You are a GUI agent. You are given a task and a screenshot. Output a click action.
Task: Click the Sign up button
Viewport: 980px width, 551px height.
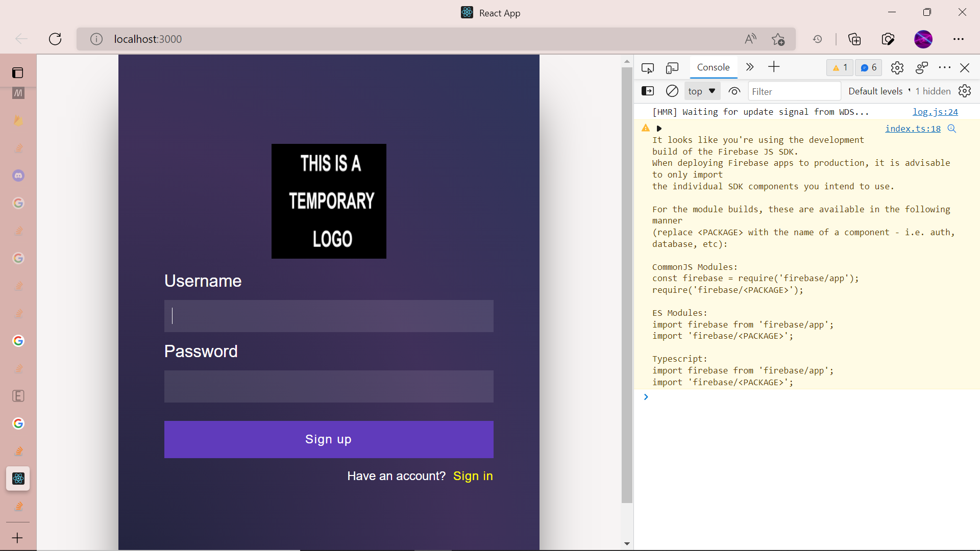coord(329,439)
